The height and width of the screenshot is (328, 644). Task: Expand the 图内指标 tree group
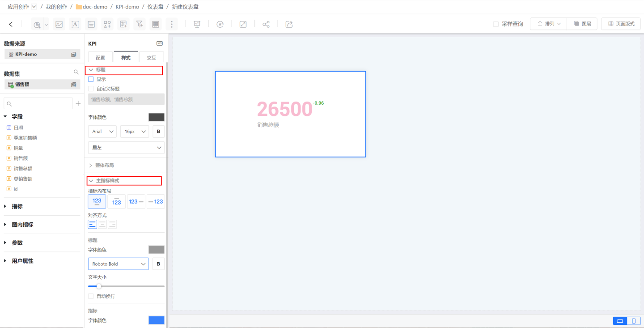pos(5,225)
